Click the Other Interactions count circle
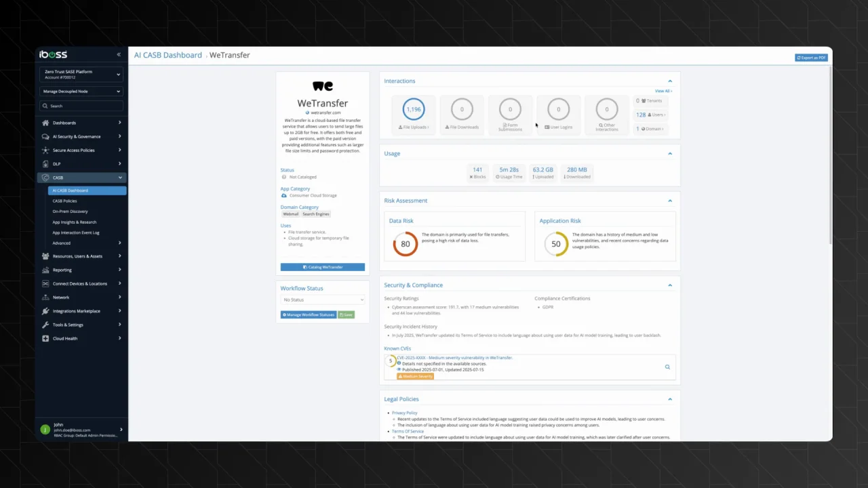The height and width of the screenshot is (488, 868). (x=607, y=109)
